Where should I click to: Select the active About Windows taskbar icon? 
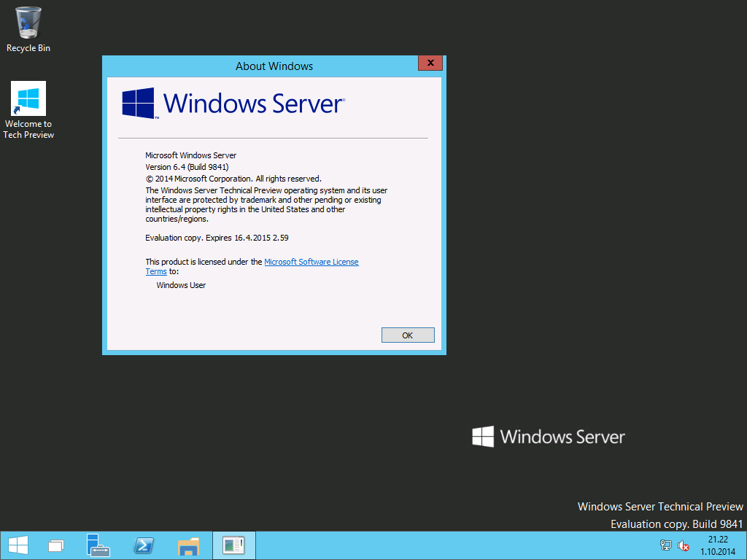point(233,545)
